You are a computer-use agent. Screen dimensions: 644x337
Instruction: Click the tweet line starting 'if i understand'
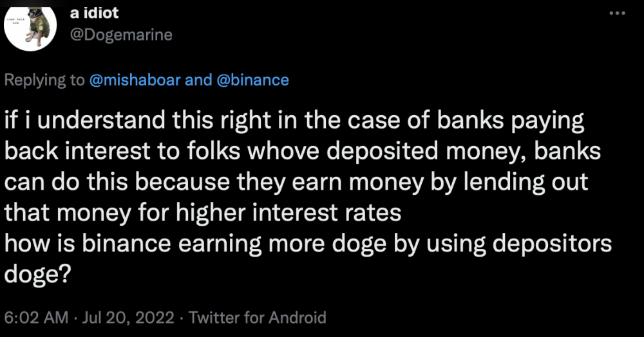294,121
